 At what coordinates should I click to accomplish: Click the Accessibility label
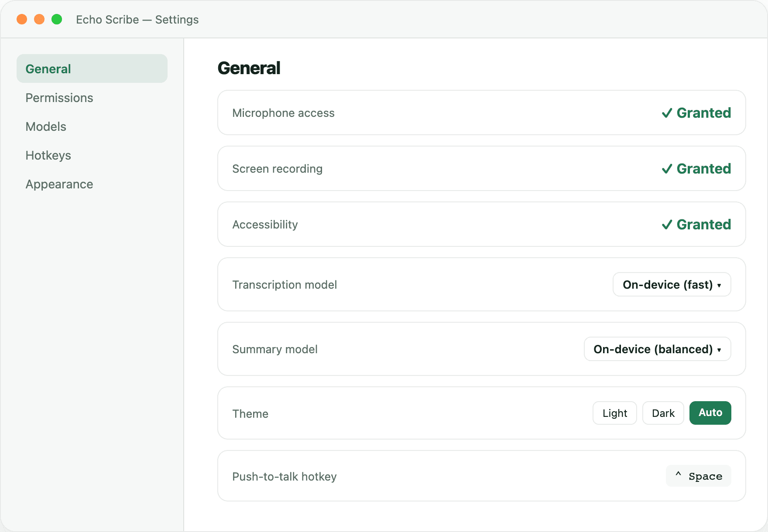[265, 225]
